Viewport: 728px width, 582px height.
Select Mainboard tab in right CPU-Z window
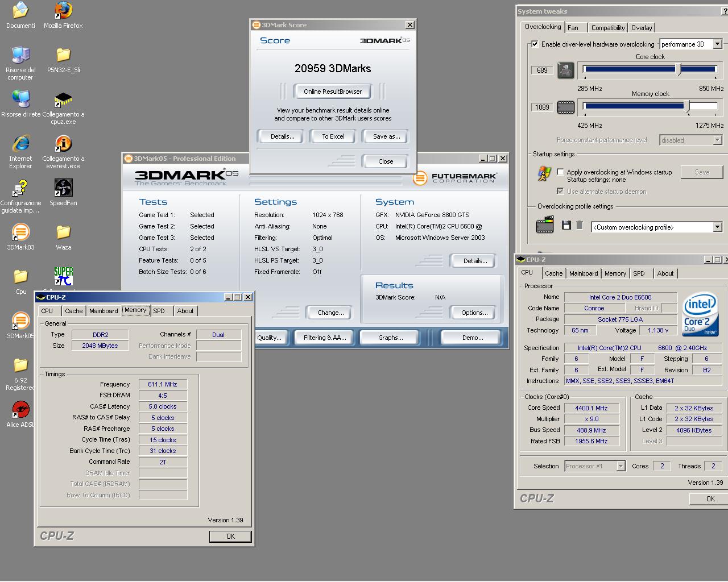point(584,273)
